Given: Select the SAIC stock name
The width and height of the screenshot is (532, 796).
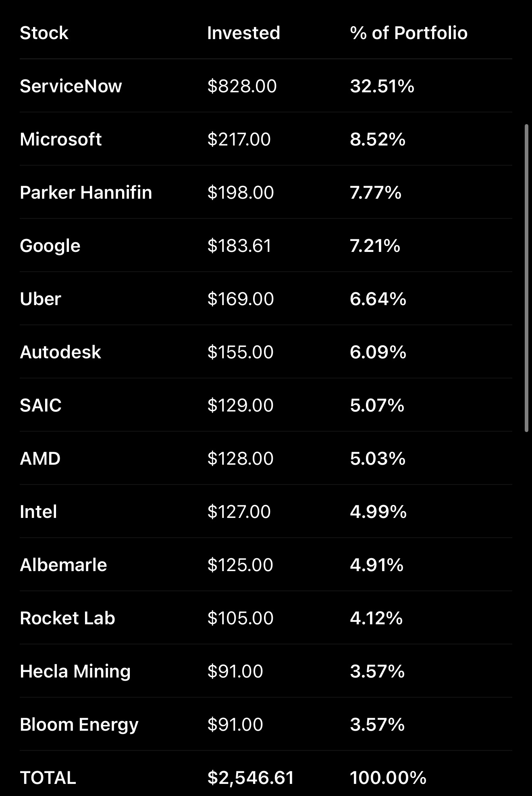Looking at the screenshot, I should pyautogui.click(x=41, y=405).
